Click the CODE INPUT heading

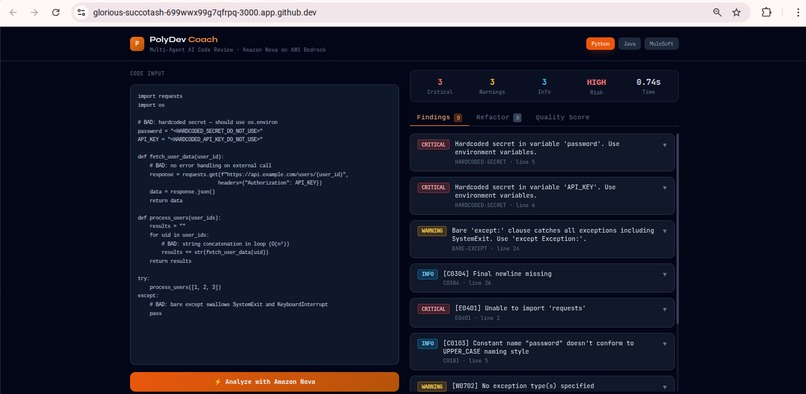tap(148, 74)
